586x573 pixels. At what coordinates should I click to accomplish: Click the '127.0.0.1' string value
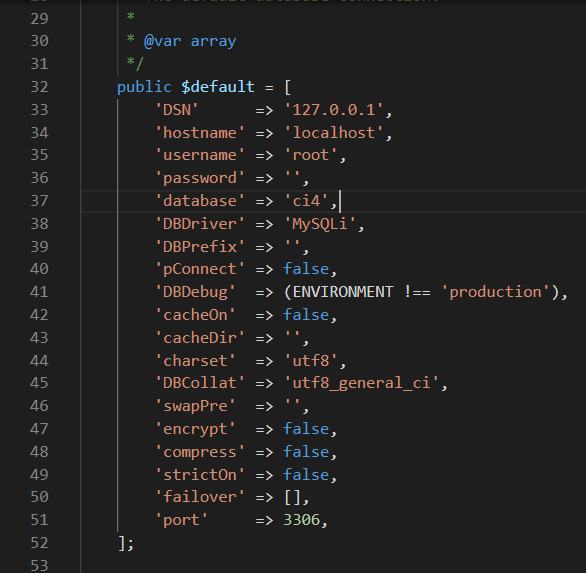pyautogui.click(x=334, y=110)
